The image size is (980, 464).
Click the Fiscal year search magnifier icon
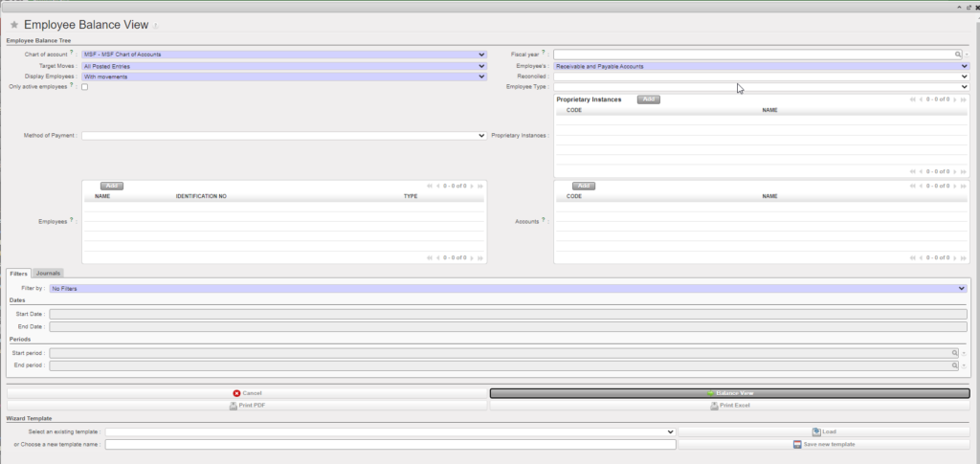[957, 55]
